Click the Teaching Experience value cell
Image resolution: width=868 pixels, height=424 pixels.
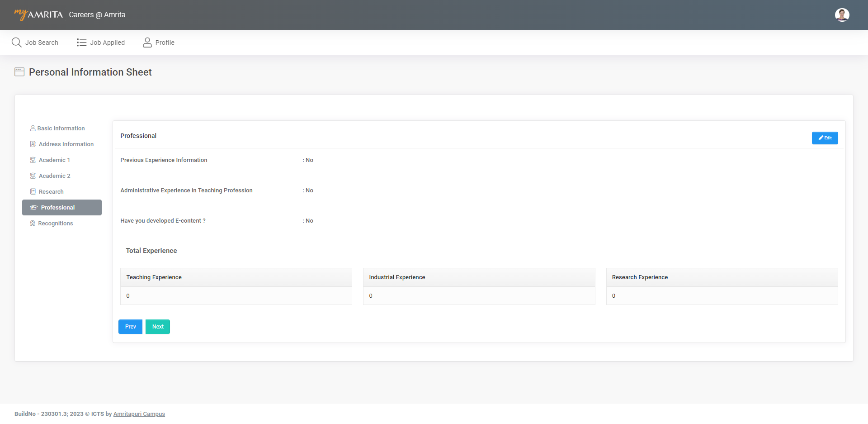[x=236, y=296]
